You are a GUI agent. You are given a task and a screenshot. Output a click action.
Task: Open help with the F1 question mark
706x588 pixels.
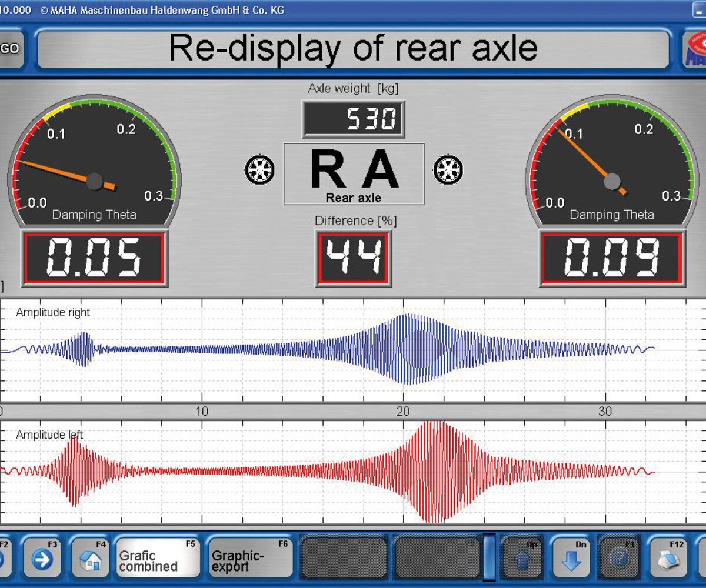pyautogui.click(x=620, y=559)
